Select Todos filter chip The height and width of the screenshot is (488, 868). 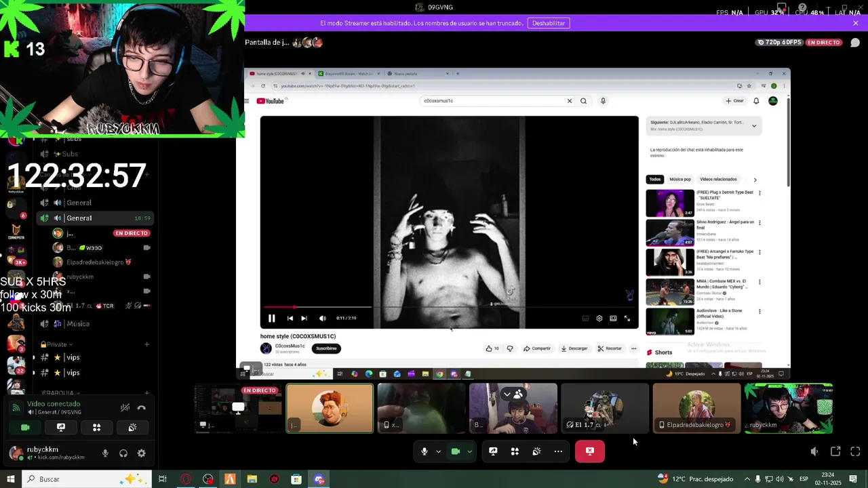click(x=654, y=180)
